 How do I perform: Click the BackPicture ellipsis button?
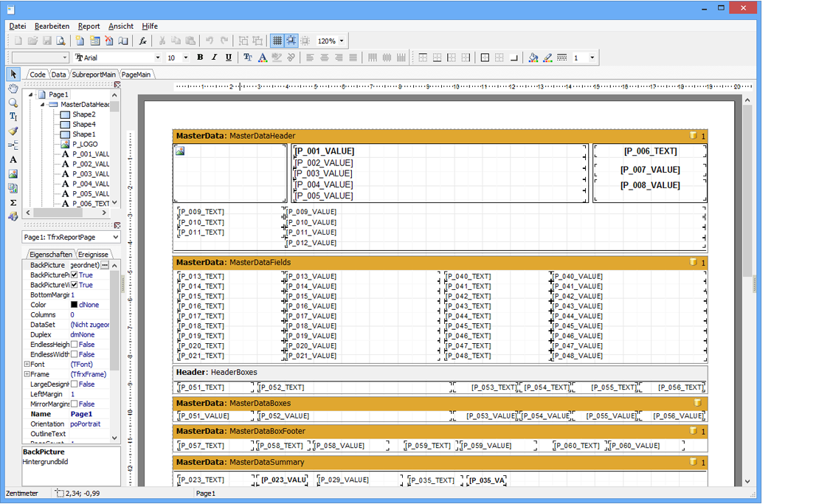pos(105,265)
